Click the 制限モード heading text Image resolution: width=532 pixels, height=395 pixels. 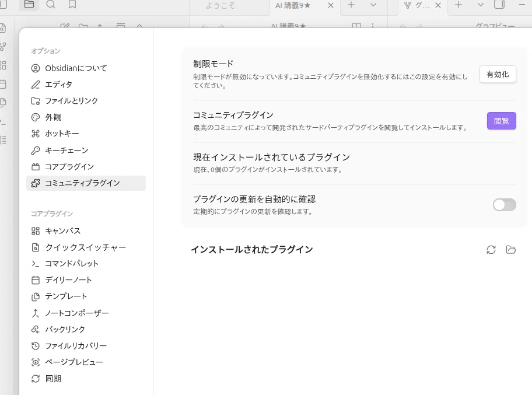point(213,64)
